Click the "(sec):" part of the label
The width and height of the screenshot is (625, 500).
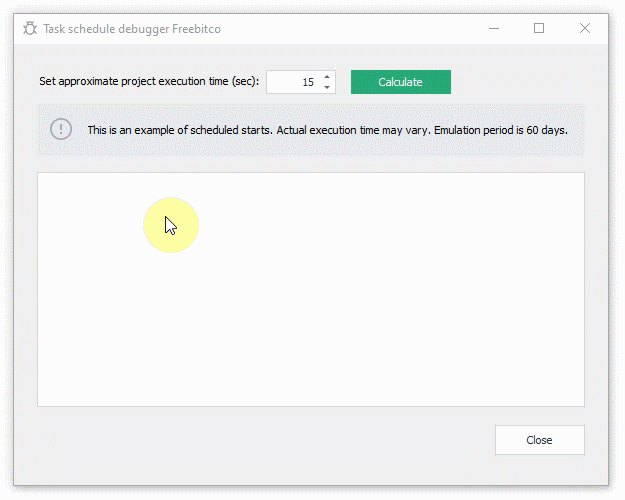pyautogui.click(x=245, y=81)
